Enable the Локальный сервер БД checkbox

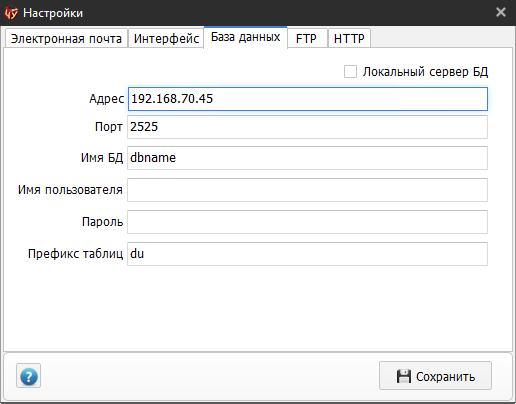point(350,71)
